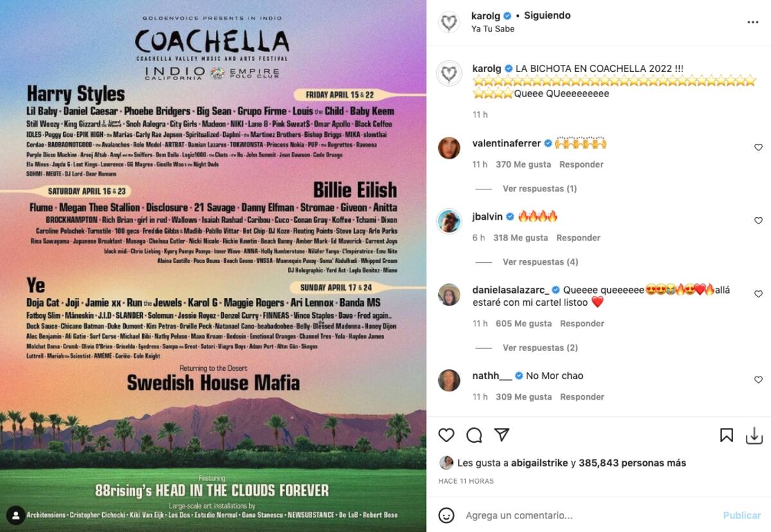Open the three-dot more options menu

(x=753, y=22)
